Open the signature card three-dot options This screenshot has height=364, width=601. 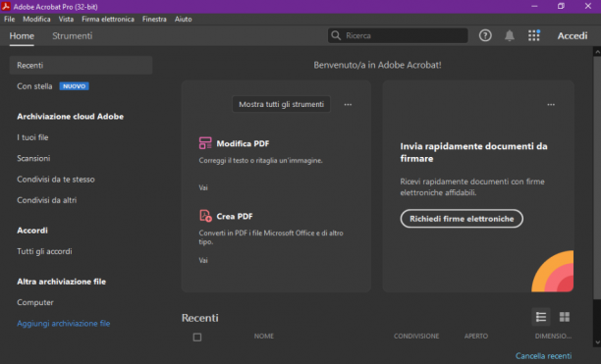coord(551,105)
